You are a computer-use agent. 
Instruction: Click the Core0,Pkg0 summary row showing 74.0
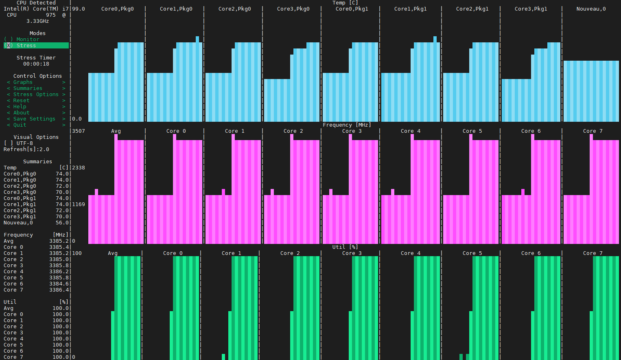[x=36, y=174]
